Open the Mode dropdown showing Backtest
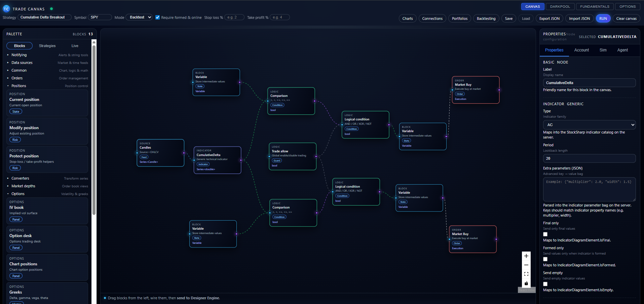 pos(139,17)
